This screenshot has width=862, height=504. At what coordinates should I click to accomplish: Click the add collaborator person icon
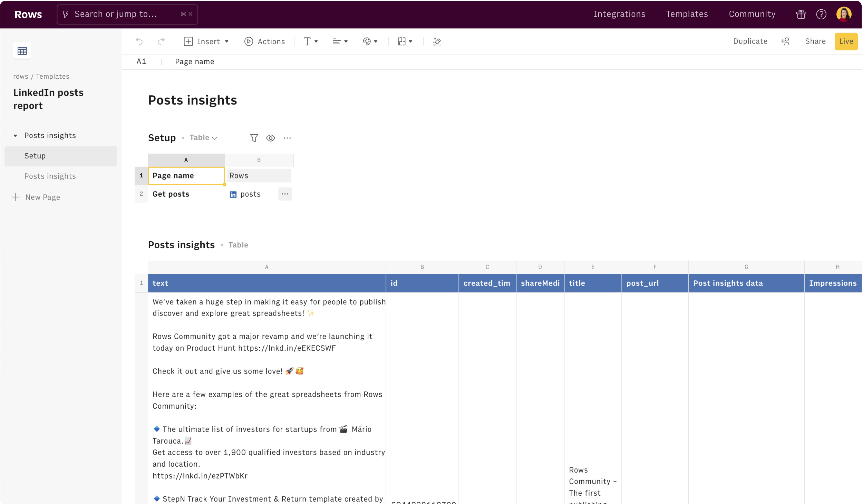[785, 41]
